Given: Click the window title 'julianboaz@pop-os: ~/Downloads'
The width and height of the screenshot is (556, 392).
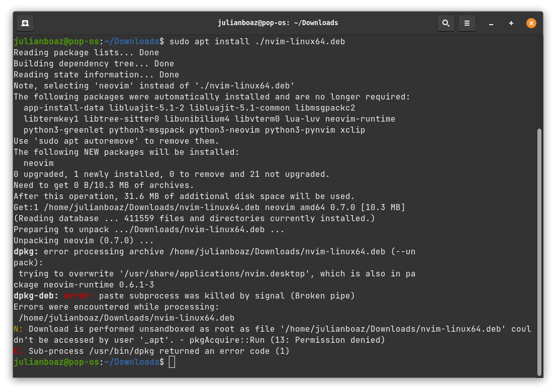Looking at the screenshot, I should click(x=277, y=23).
